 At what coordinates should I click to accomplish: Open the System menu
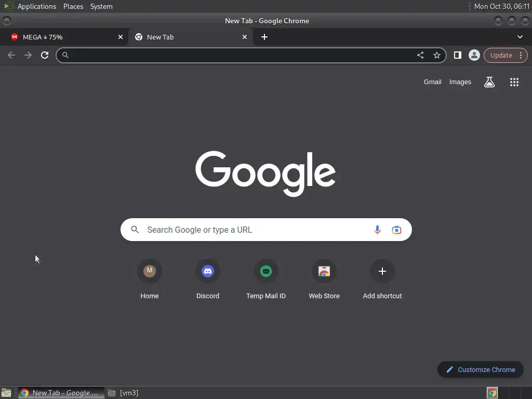coord(101,6)
